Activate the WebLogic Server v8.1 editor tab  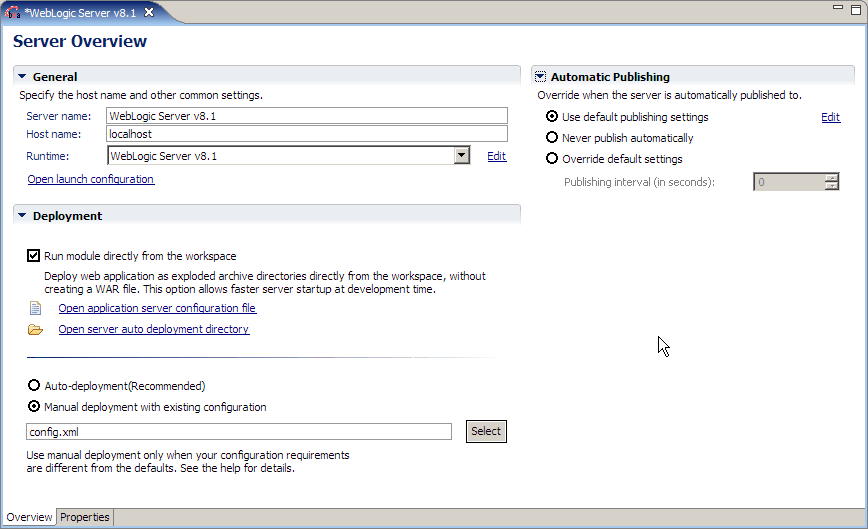click(x=82, y=13)
